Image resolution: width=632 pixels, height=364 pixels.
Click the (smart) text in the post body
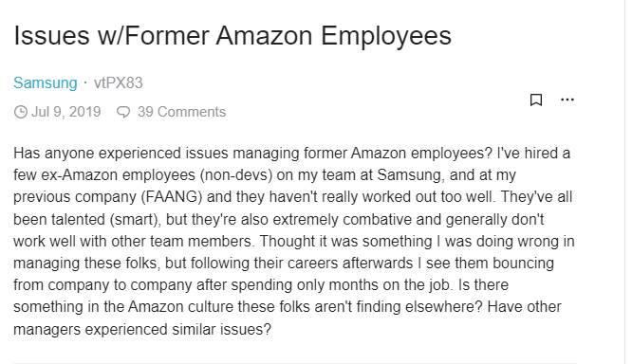click(x=135, y=220)
